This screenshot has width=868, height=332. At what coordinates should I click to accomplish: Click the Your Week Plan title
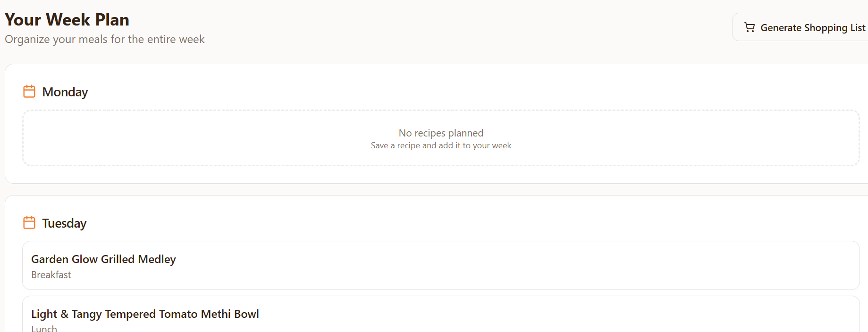67,20
